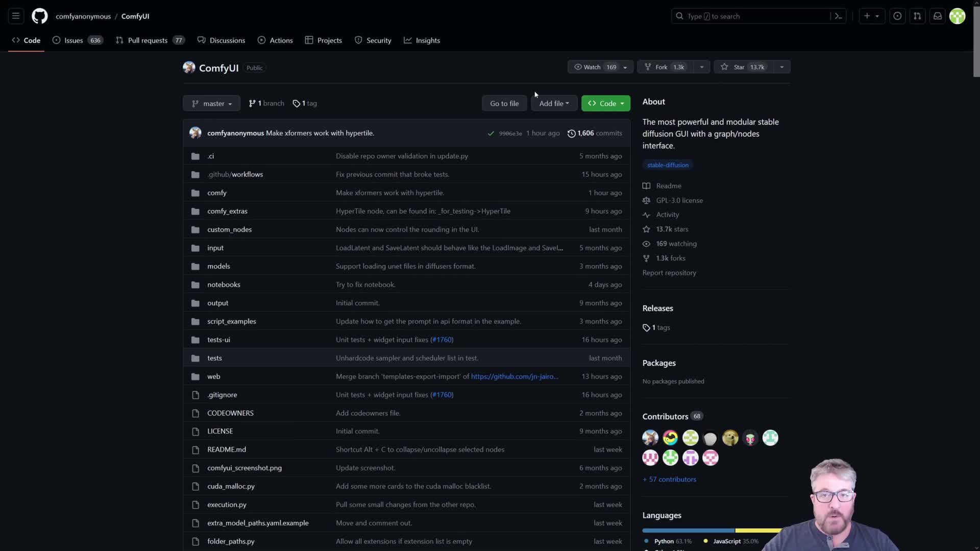Switch to the Pull requests tab
980x551 pixels.
(150, 40)
